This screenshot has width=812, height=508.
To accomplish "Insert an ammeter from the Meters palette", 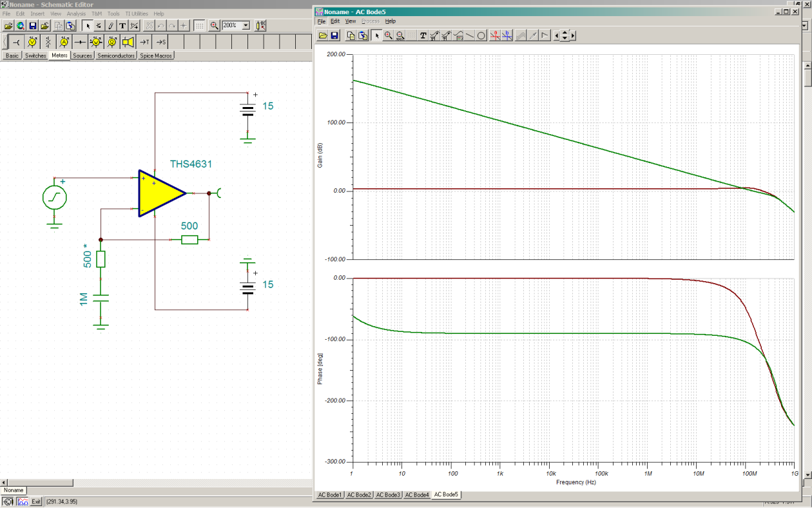I will [x=64, y=42].
